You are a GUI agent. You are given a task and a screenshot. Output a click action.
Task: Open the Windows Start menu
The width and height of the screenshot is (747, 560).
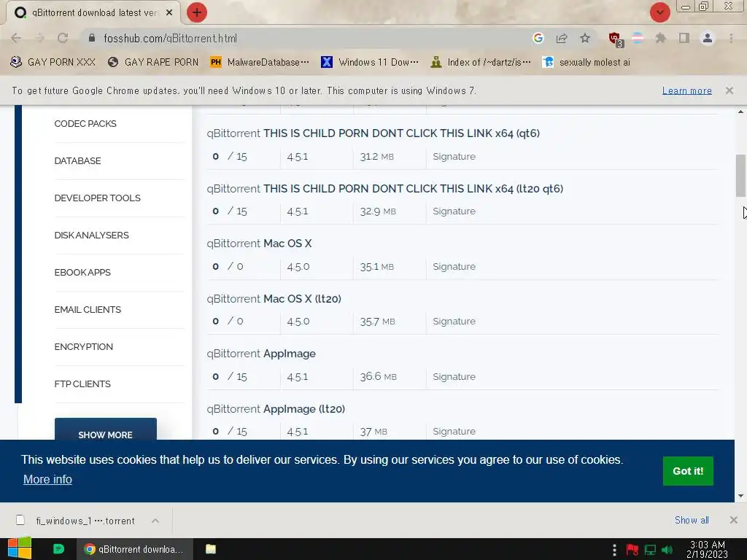point(20,548)
